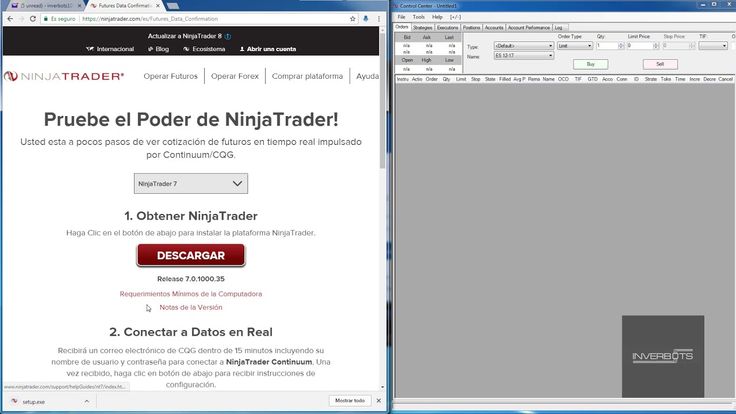Image resolution: width=736 pixels, height=414 pixels.
Task: Open the Help menu in Control Center
Action: point(437,17)
